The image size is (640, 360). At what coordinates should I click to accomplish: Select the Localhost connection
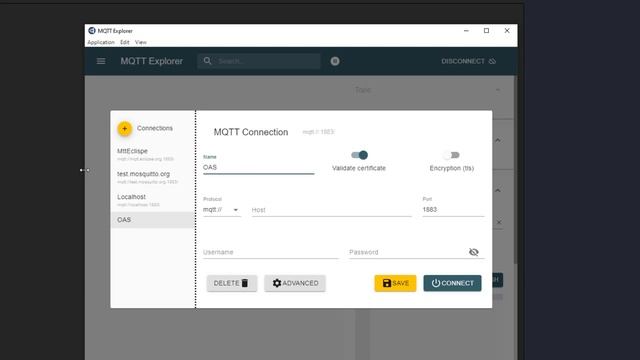153,200
